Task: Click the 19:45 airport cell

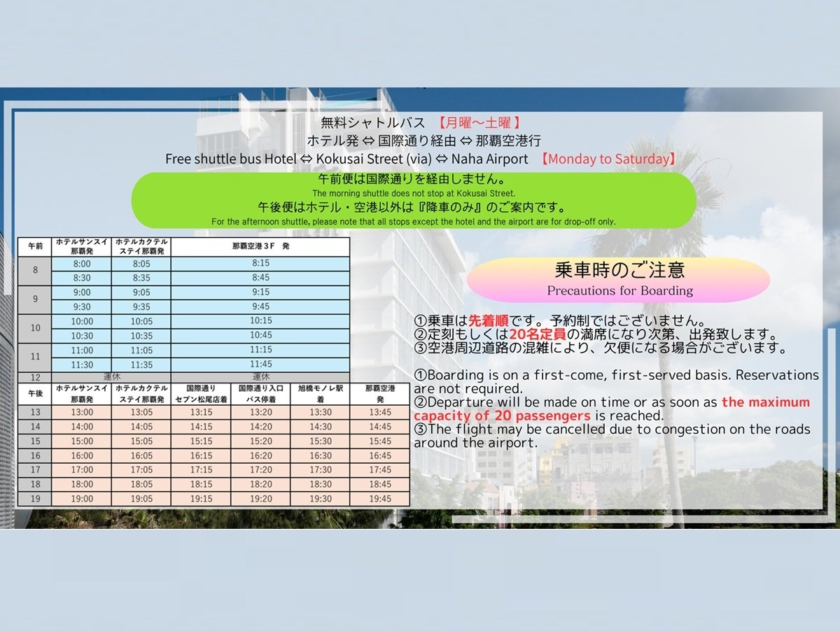Action: [x=380, y=499]
